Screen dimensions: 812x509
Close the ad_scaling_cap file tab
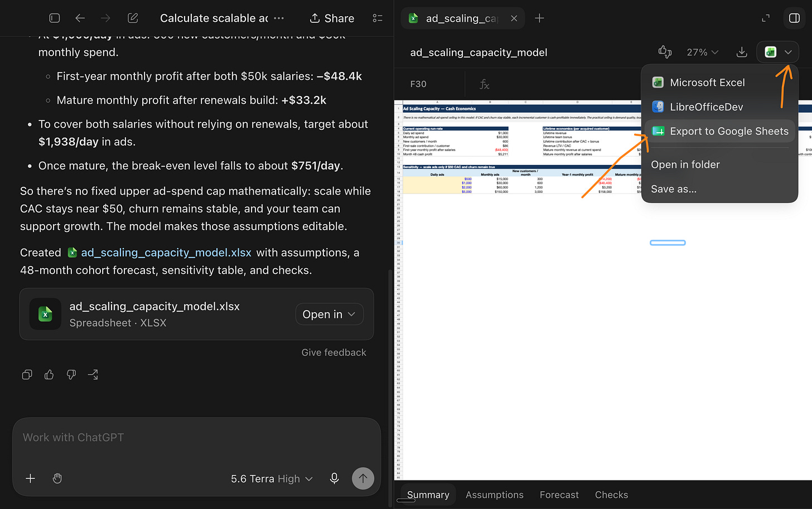tap(514, 18)
